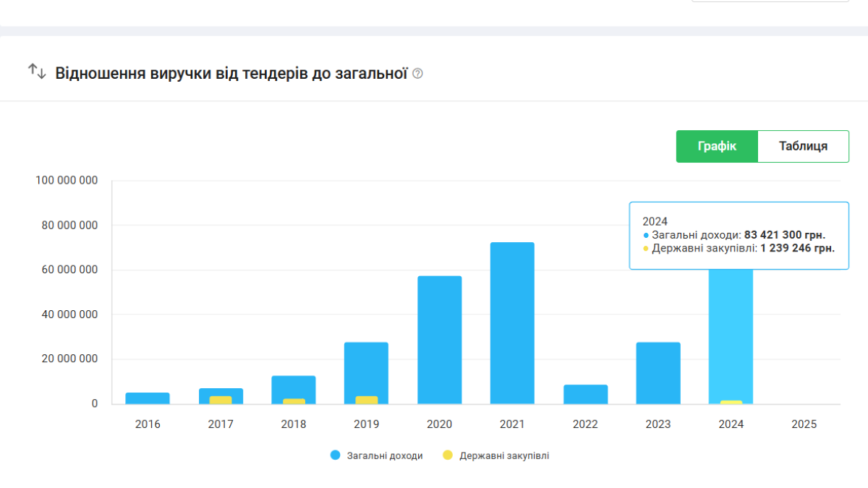Click the tallest blue bar for 2021
868x488 pixels.
(512, 323)
